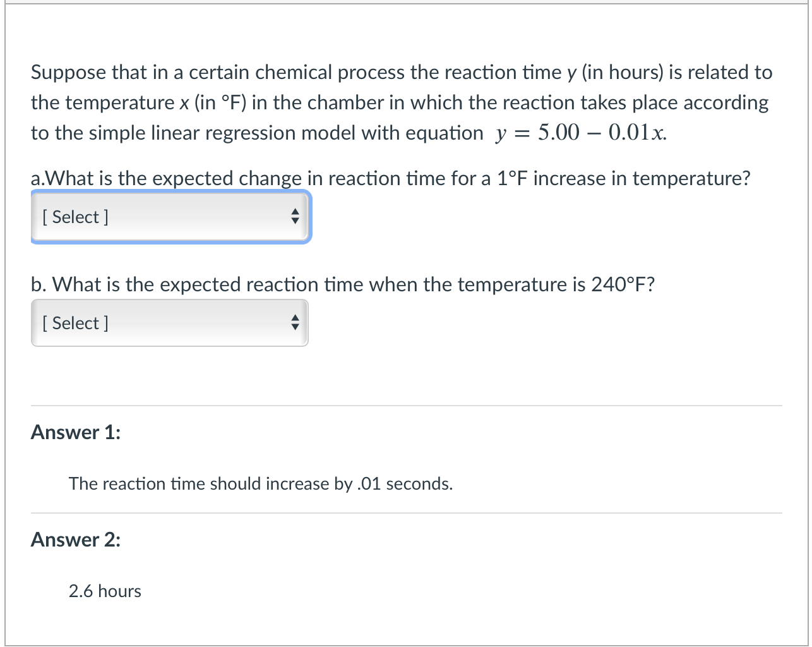Open the Select dropdown under question b
This screenshot has width=812, height=647.
coord(169,323)
